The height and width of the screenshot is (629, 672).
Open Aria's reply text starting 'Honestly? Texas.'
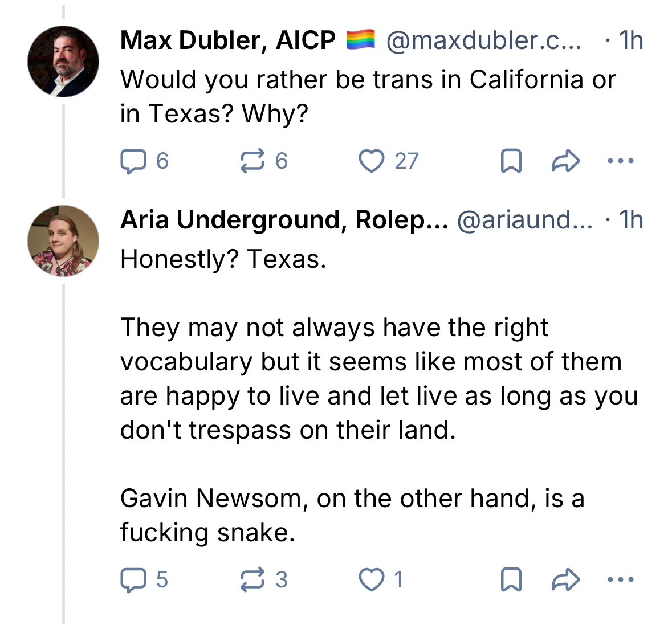coord(223,260)
